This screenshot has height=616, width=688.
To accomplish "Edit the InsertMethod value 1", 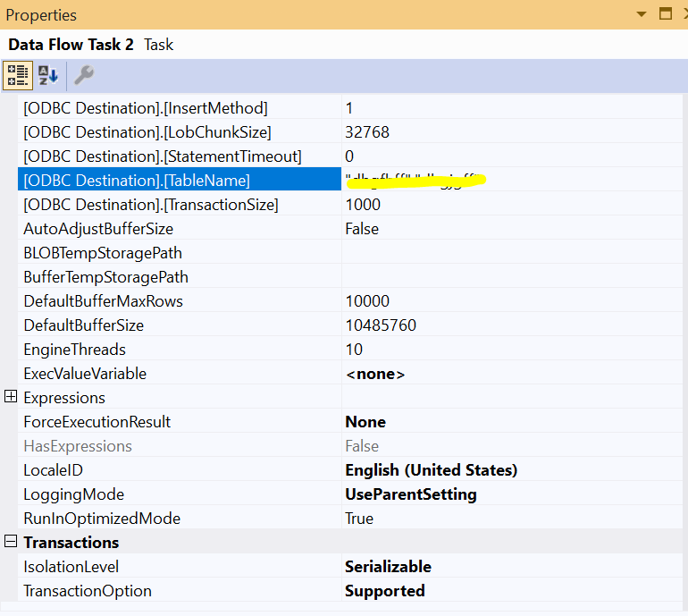I will 512,108.
